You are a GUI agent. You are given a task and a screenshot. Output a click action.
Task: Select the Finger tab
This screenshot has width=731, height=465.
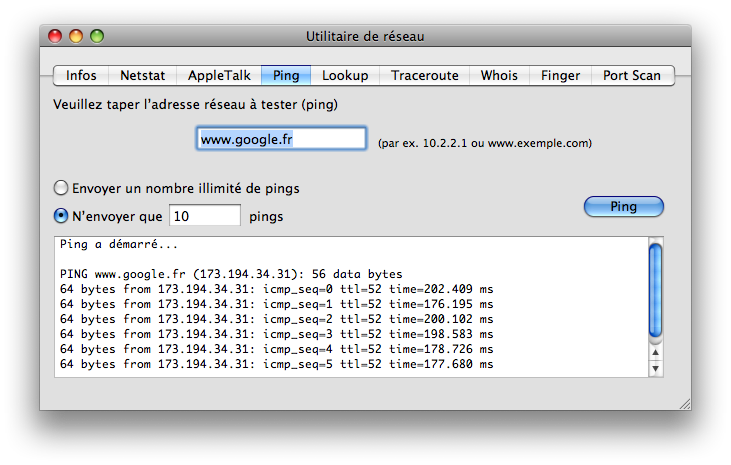[x=560, y=76]
